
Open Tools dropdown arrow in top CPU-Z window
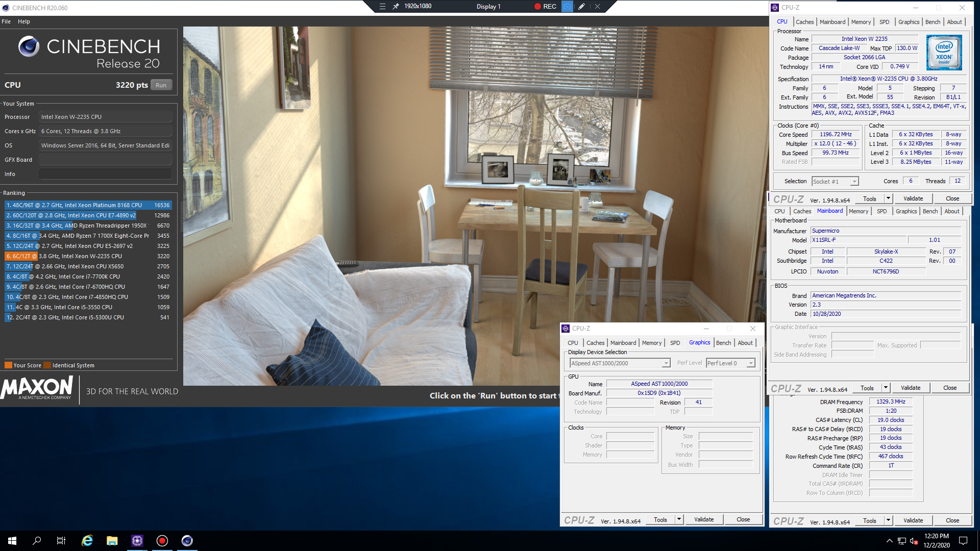point(888,198)
